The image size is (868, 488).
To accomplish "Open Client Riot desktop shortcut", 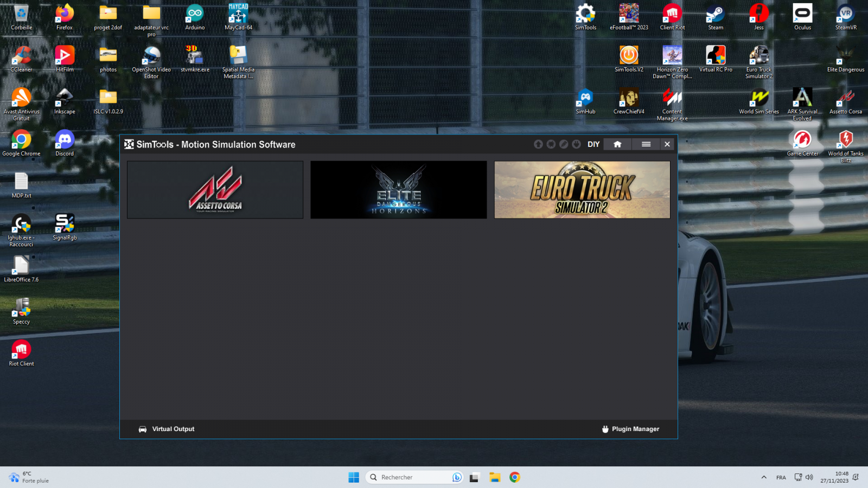I will pyautogui.click(x=672, y=17).
